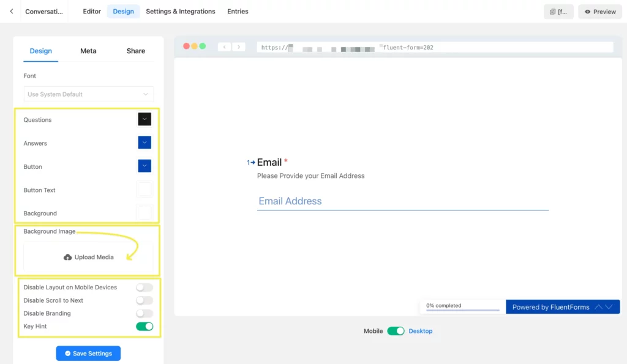Open the Button color picker
Screen dimensions: 627x364
(145, 166)
